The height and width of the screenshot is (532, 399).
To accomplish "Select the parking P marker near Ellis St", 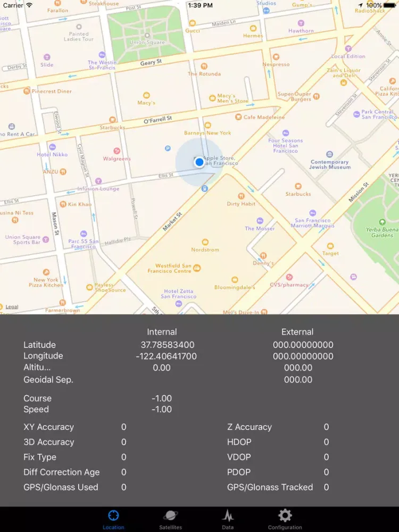I will (x=168, y=148).
